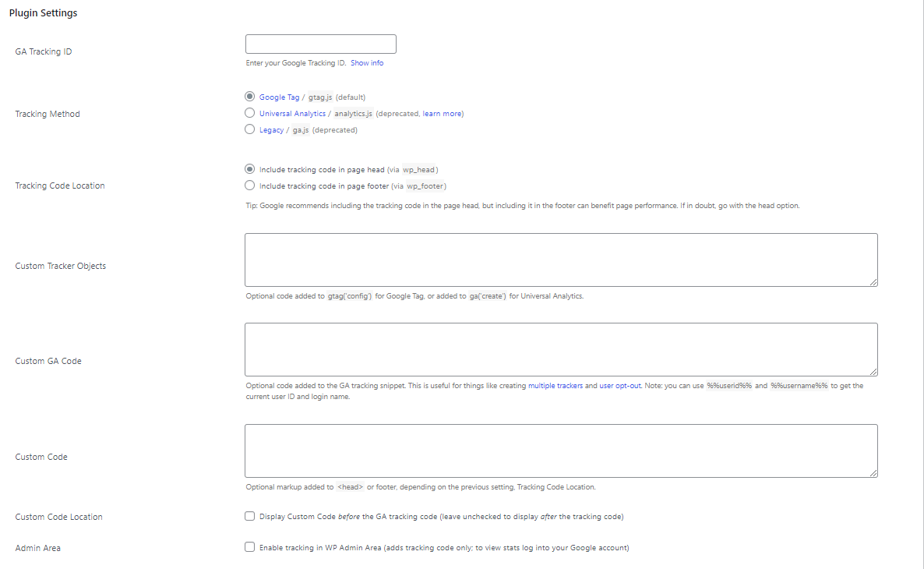Enable Display Custom Code before tracking code
Screen dimensions: 924x569
pyautogui.click(x=250, y=516)
